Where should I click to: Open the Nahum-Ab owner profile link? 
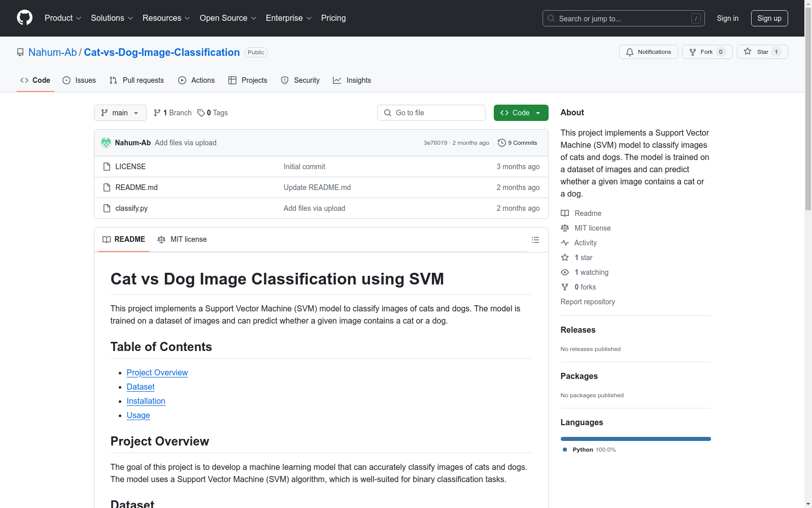[x=52, y=52]
